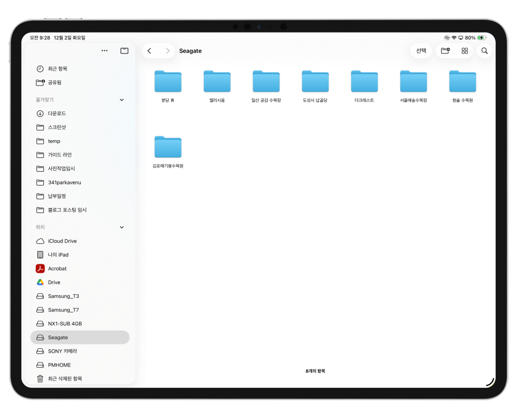Open the 김포애기봉수목원 folder

click(168, 151)
